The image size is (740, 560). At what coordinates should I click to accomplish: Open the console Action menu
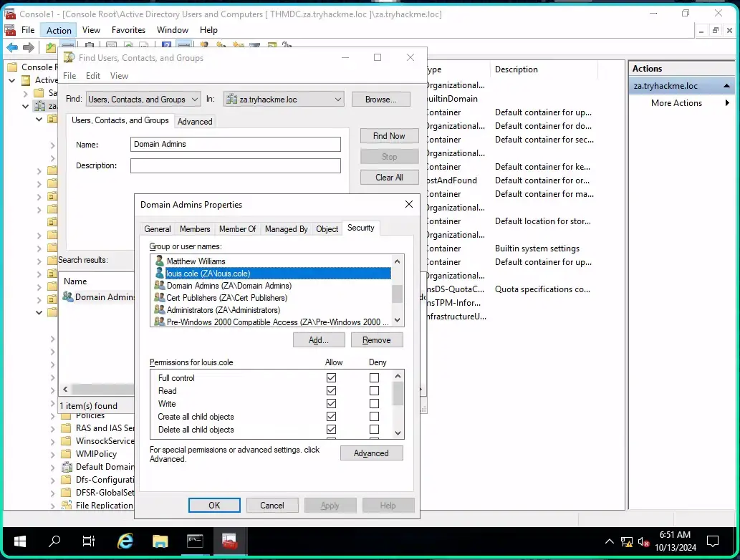coord(59,30)
